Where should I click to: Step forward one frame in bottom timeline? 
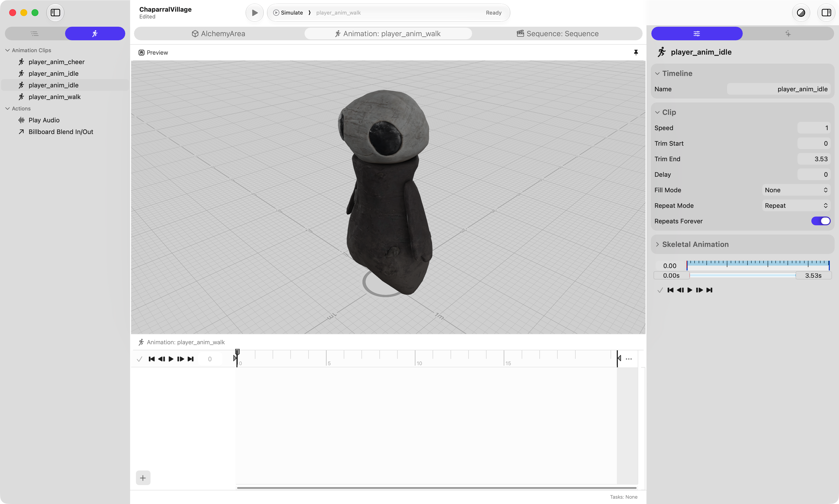[181, 359]
